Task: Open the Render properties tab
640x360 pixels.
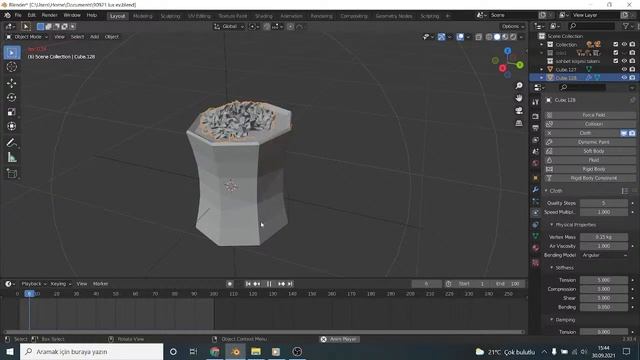Action: pos(536,116)
